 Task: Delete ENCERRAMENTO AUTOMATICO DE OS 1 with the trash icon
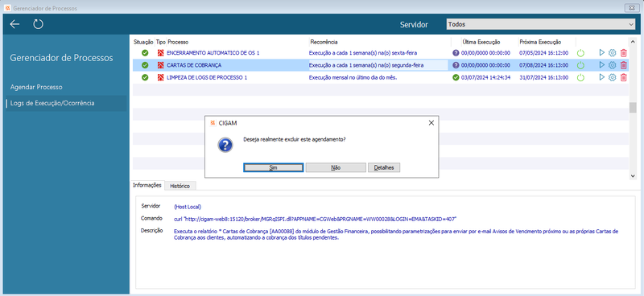(623, 52)
